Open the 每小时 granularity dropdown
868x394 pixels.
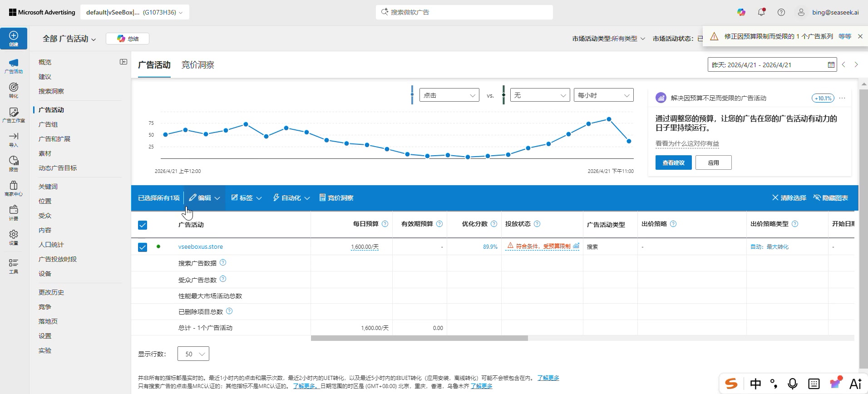(x=603, y=95)
